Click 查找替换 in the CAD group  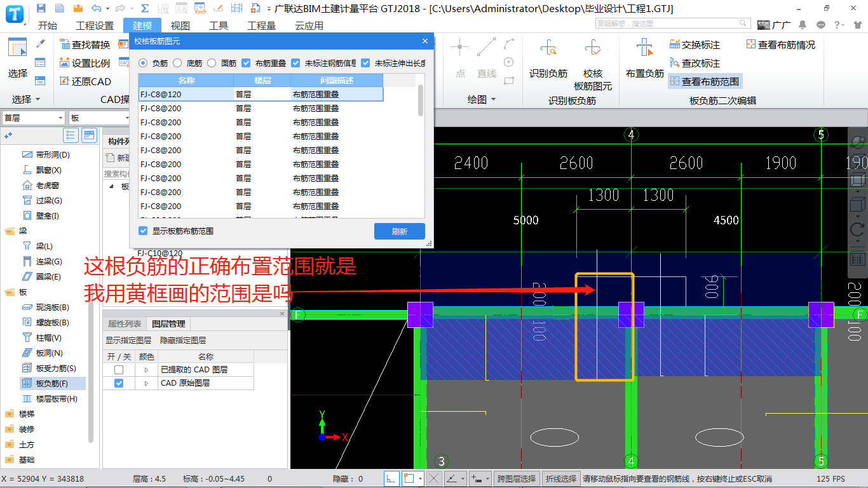(85, 45)
